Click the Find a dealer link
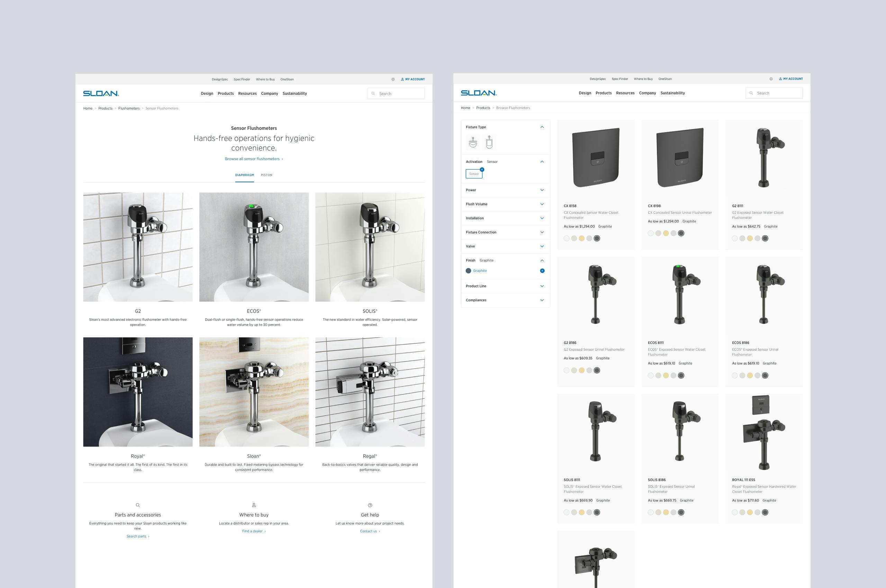Screen dimensions: 886x588 click(254, 531)
